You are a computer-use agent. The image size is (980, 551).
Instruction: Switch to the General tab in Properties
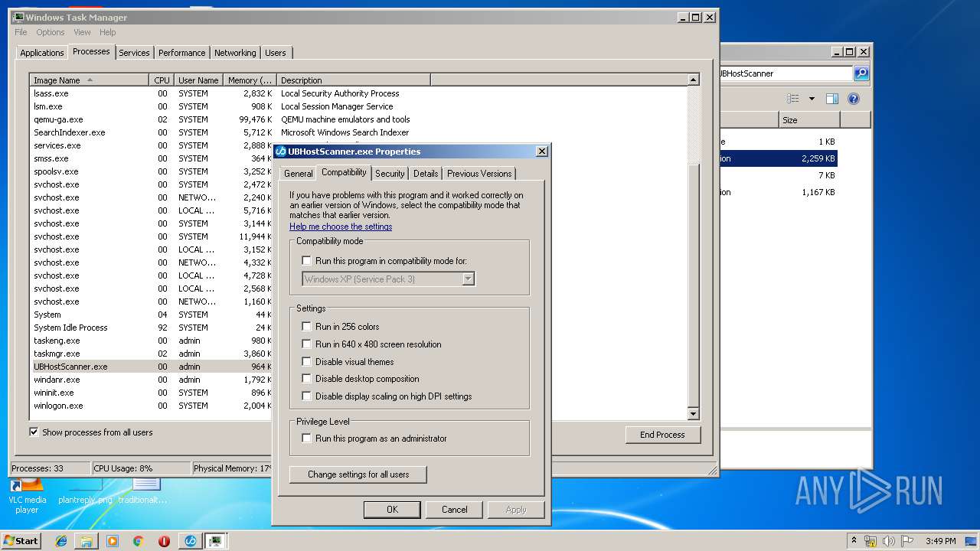(298, 174)
